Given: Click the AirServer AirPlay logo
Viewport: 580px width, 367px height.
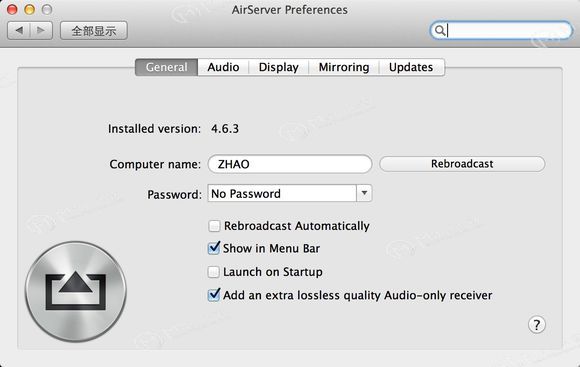Looking at the screenshot, I should (76, 292).
